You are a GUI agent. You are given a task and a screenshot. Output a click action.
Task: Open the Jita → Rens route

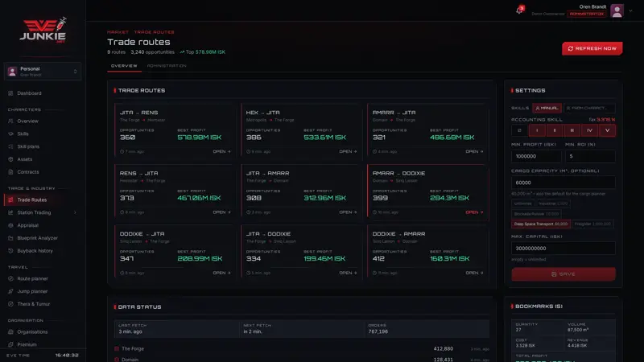(x=222, y=151)
